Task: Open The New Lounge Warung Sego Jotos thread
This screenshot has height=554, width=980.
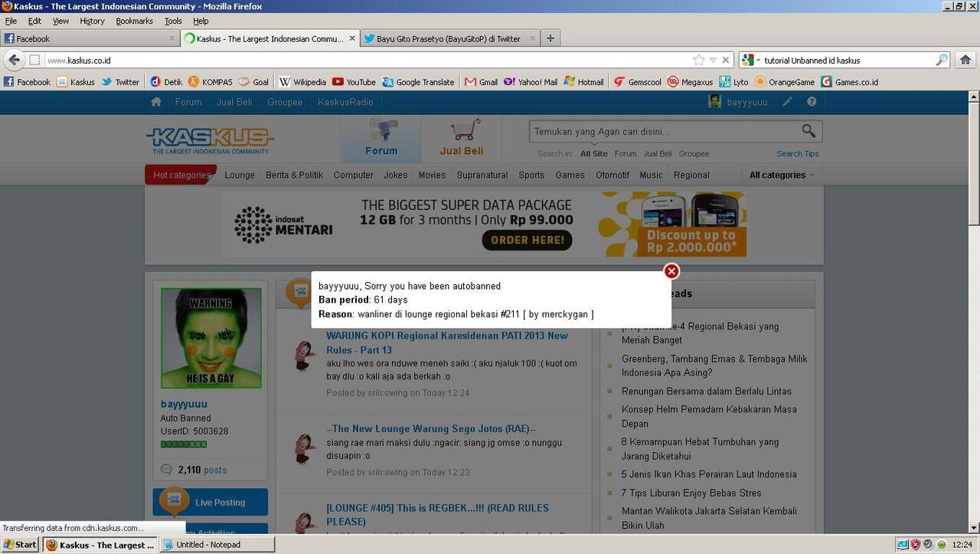Action: point(431,429)
